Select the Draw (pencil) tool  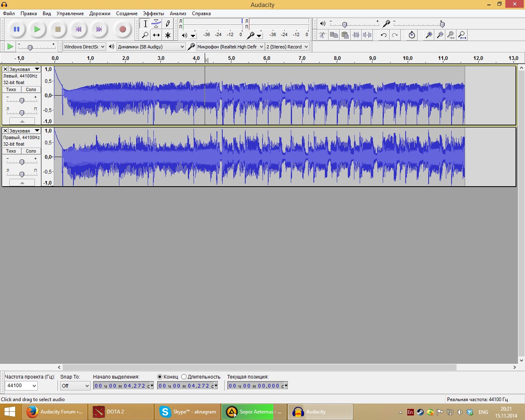point(167,24)
